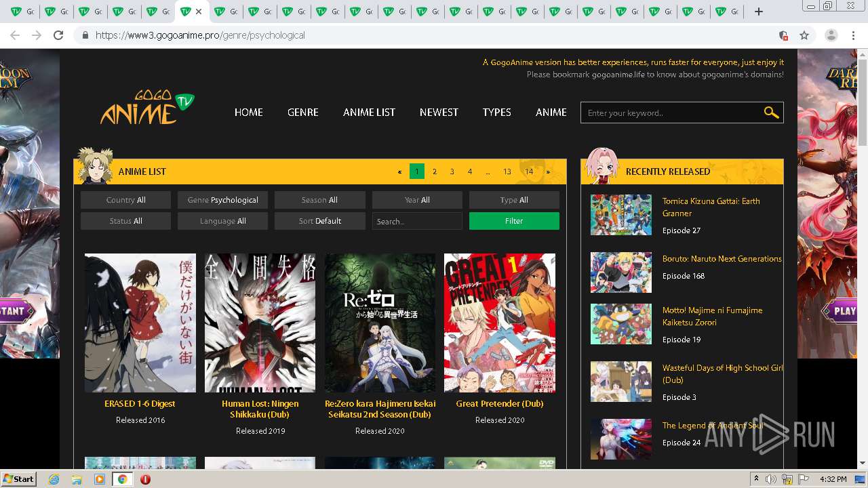Close the active tab with X

[199, 12]
